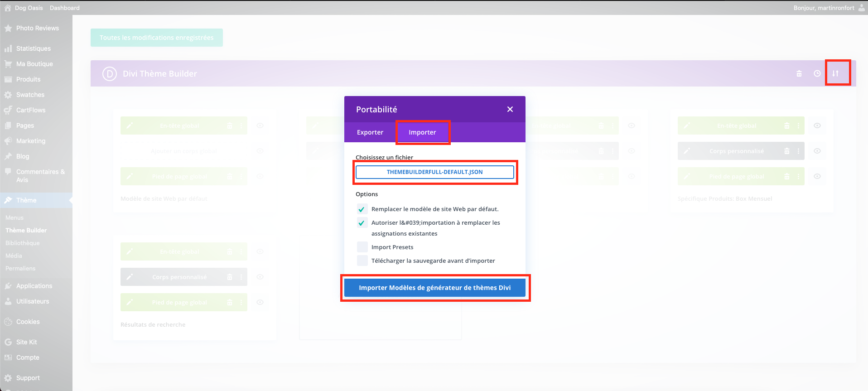This screenshot has width=868, height=391.
Task: Click Bonjour, martinronfort account link
Action: click(824, 8)
